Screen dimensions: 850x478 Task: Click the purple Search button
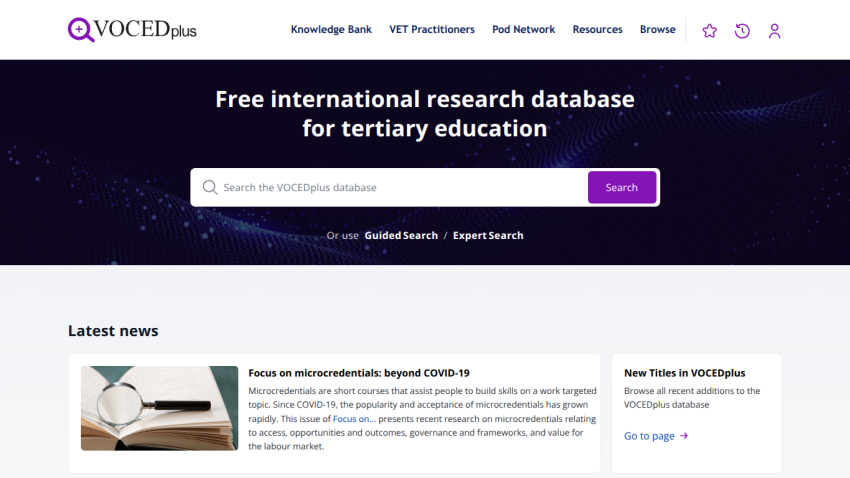point(622,187)
